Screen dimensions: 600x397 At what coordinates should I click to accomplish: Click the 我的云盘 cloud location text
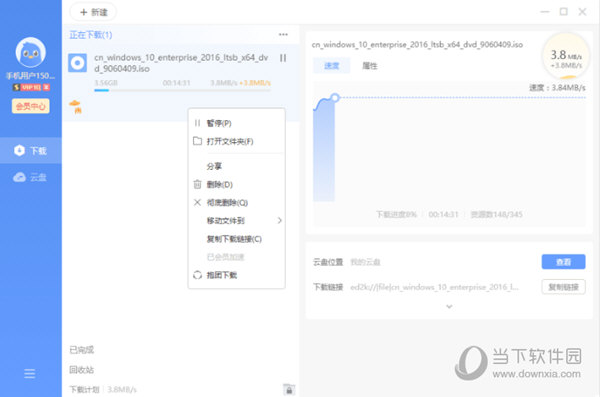(x=365, y=262)
